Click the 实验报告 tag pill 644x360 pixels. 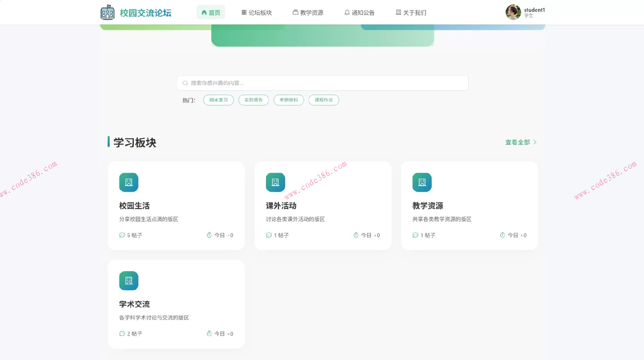(x=254, y=100)
